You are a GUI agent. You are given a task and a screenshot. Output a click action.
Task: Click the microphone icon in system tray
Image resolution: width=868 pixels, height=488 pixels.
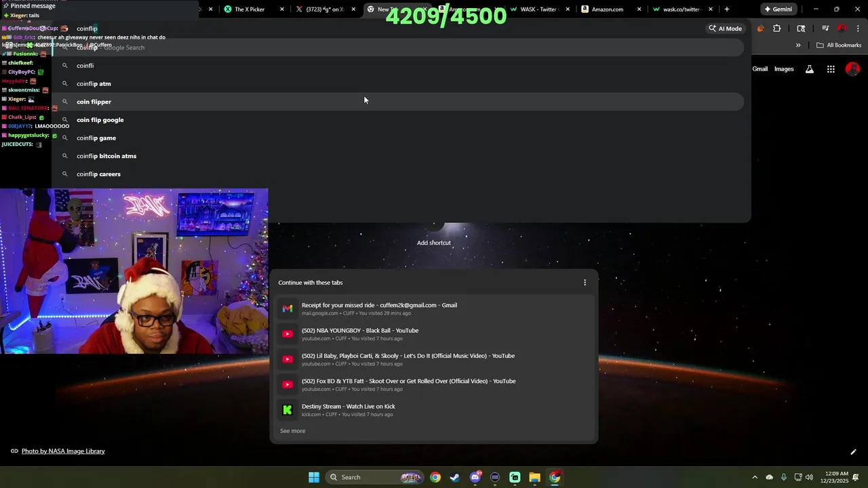click(x=784, y=477)
